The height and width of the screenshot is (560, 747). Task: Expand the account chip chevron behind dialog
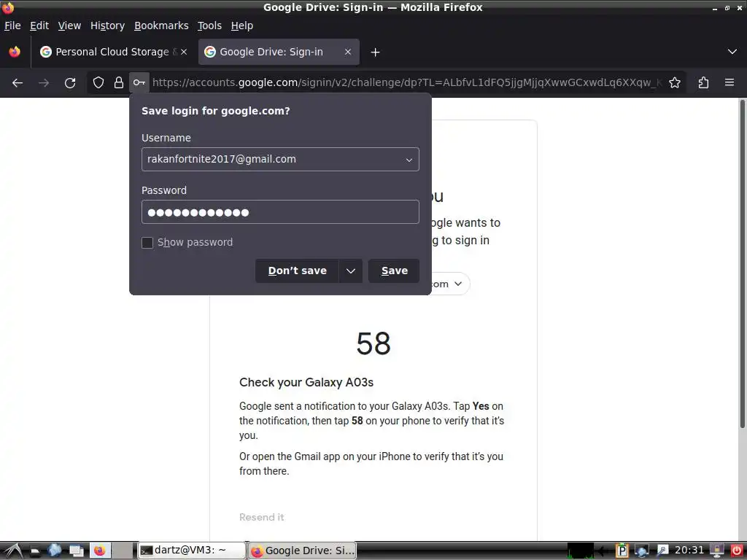(458, 284)
